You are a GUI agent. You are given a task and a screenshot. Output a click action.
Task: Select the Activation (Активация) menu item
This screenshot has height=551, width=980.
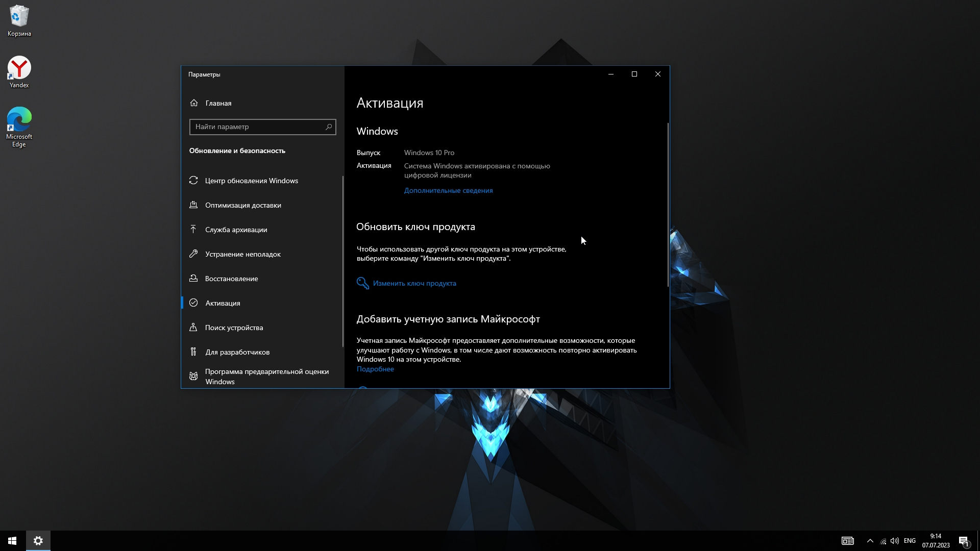coord(223,303)
